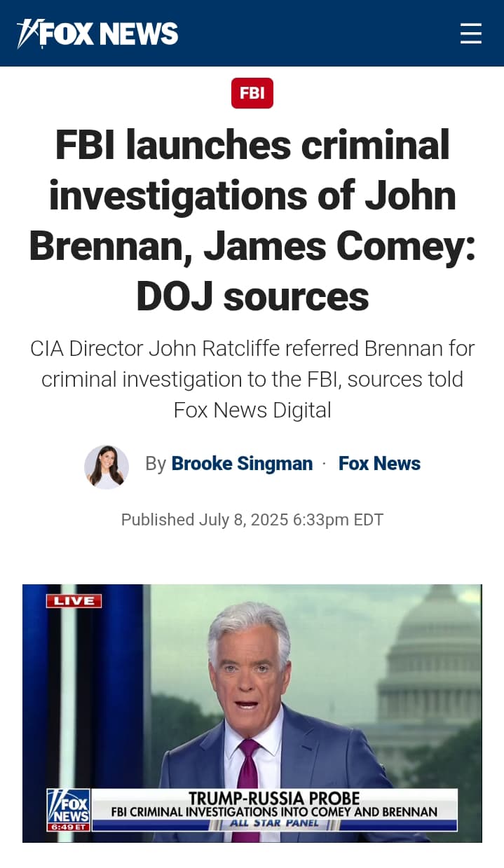This screenshot has height=868, width=504.
Task: Click the red LIVE badge on video
Action: [x=74, y=601]
